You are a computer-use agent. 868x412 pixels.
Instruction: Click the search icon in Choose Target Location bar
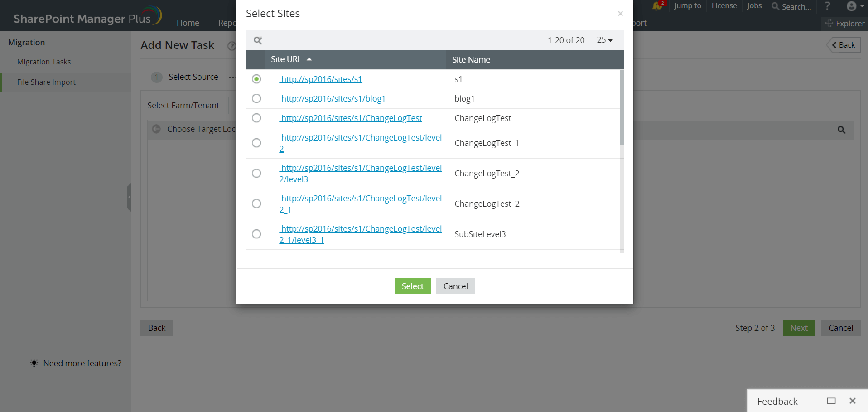pyautogui.click(x=841, y=130)
